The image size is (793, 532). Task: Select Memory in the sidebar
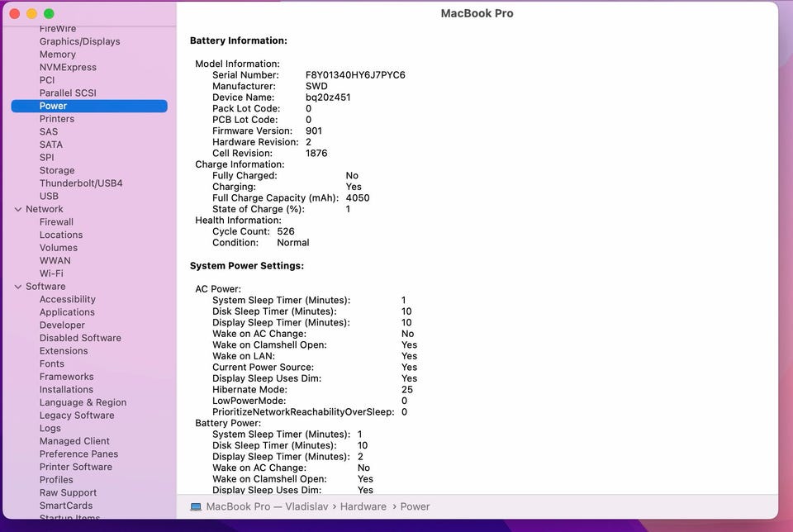coord(58,55)
